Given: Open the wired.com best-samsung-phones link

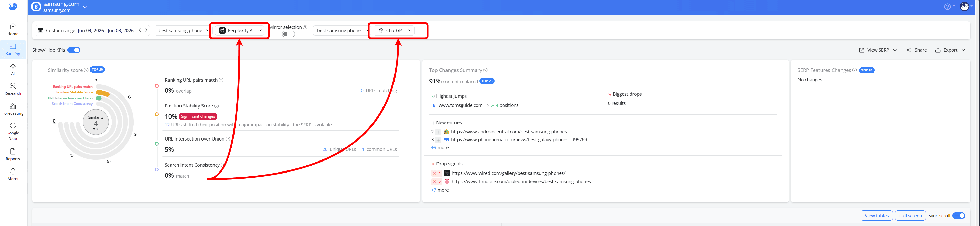Looking at the screenshot, I should coord(508,173).
